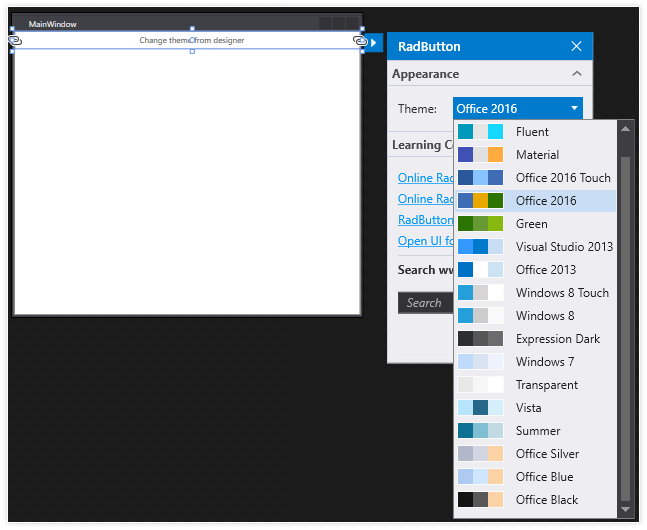Image resolution: width=647 pixels, height=530 pixels.
Task: Click the Material color swatch preview
Action: click(x=480, y=155)
